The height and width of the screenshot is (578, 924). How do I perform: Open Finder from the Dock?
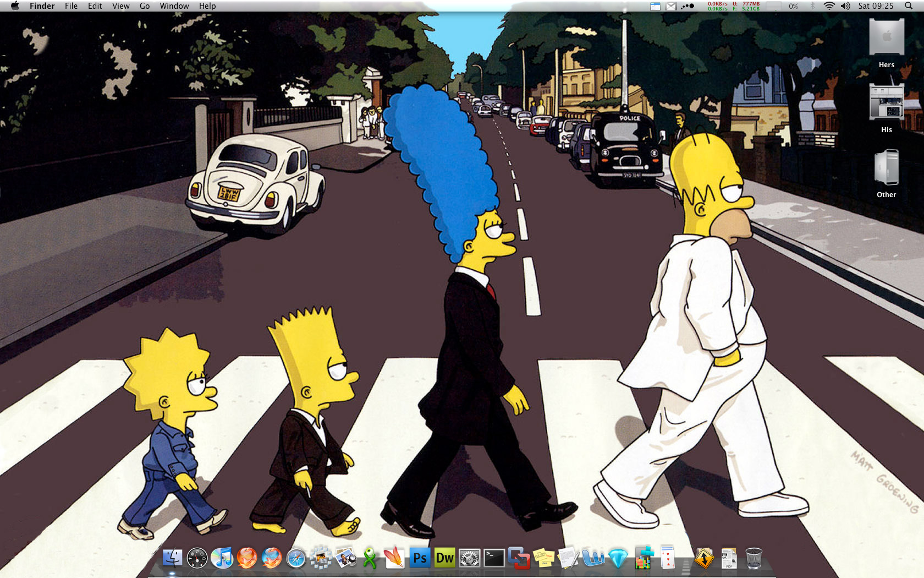pyautogui.click(x=172, y=558)
